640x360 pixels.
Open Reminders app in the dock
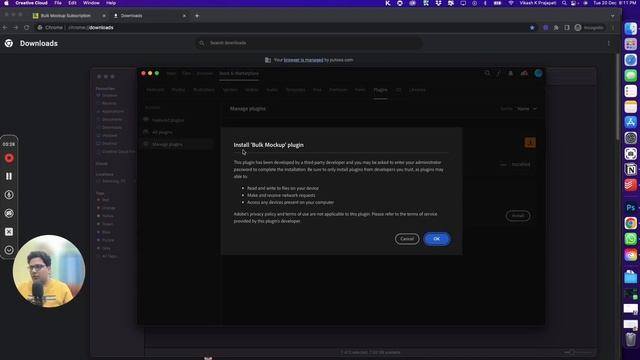pyautogui.click(x=631, y=91)
